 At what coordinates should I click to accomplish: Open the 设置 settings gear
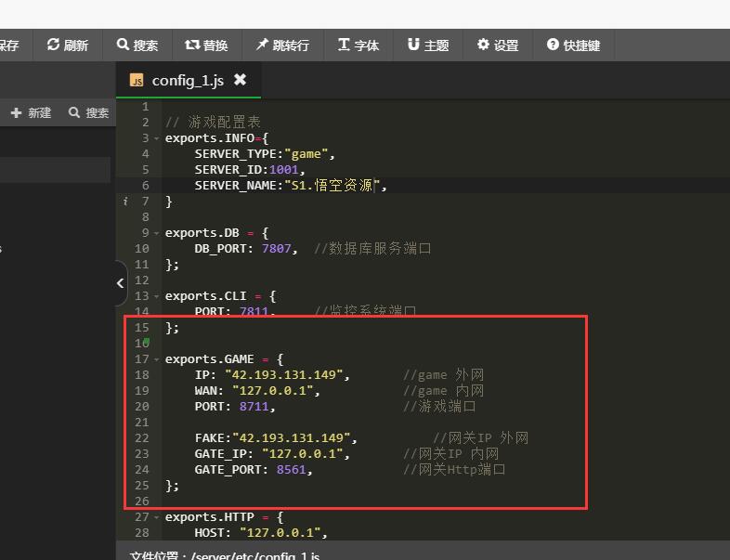[x=498, y=45]
